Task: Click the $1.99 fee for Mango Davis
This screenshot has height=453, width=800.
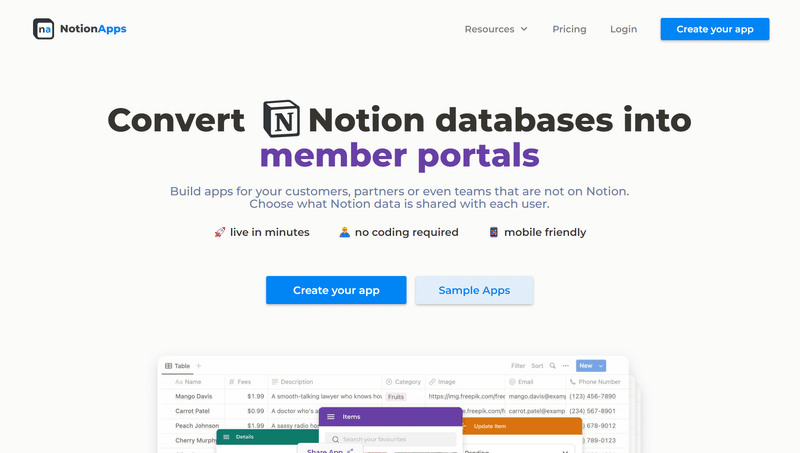Action: [x=256, y=396]
